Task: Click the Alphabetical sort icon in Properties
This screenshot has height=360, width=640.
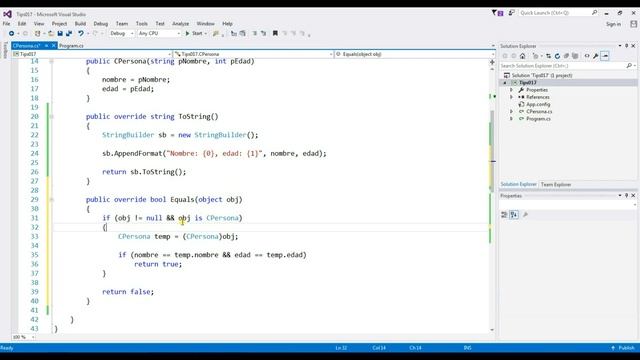Action: 514,215
